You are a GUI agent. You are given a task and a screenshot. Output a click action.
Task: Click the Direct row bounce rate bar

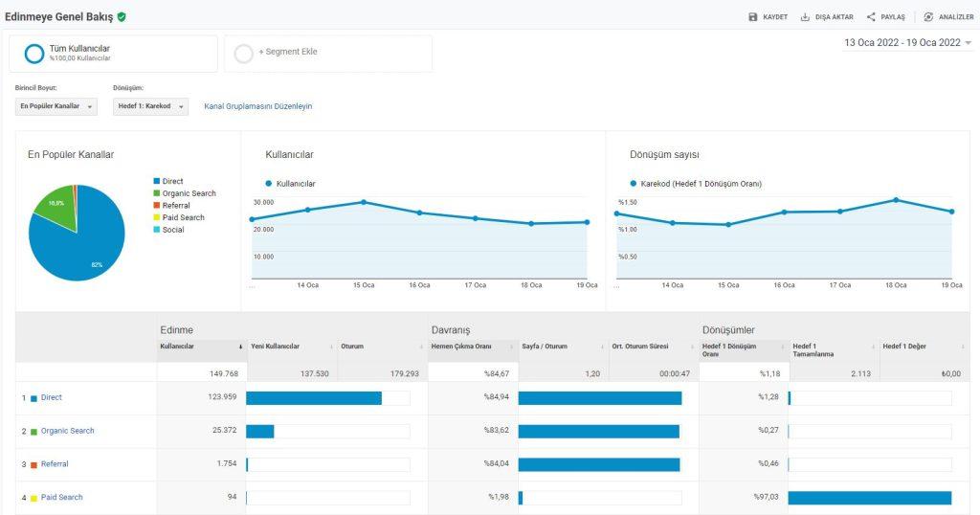pos(600,398)
